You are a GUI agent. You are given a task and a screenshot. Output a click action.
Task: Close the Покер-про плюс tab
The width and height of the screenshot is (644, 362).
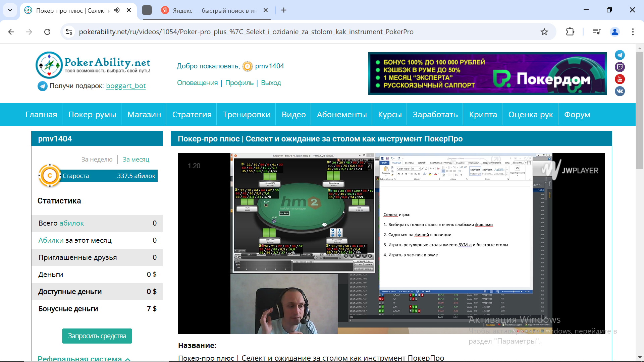(129, 10)
